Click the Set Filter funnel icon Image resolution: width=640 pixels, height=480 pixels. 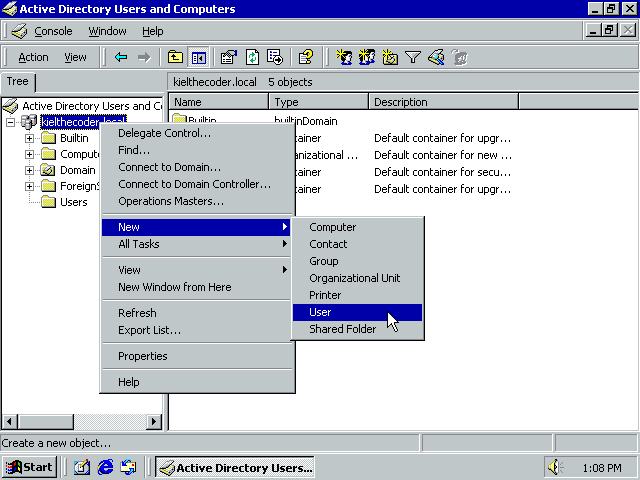[x=412, y=57]
